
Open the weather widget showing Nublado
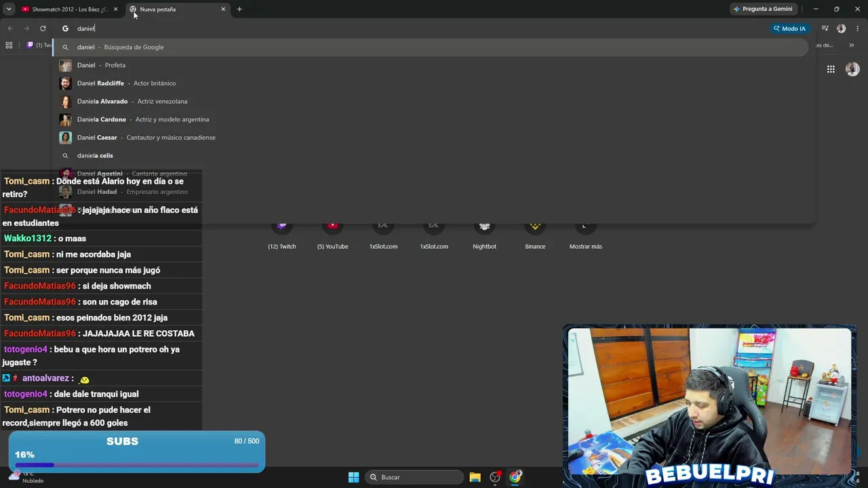pos(26,477)
